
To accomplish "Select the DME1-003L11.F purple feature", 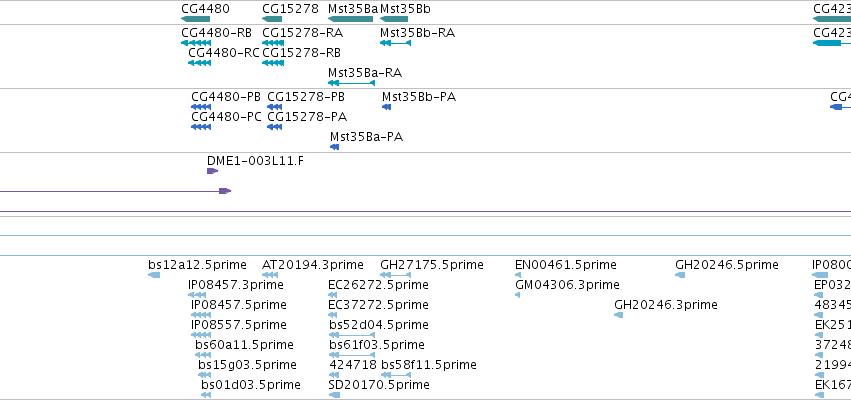I will (x=212, y=171).
